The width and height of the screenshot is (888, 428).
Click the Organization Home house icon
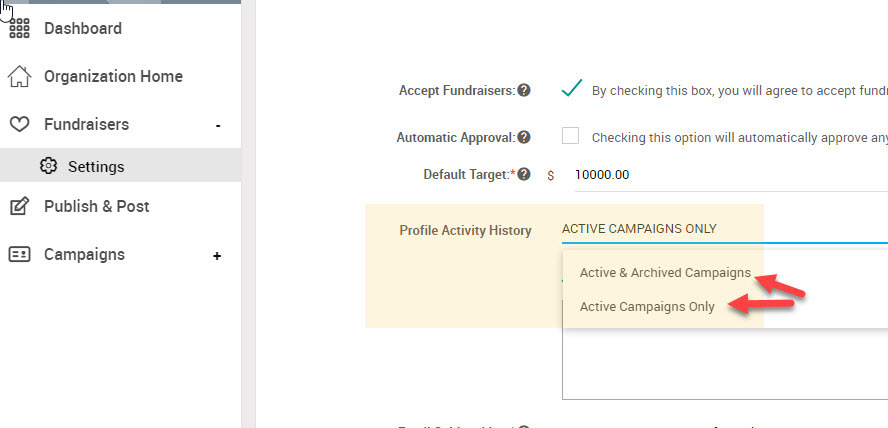click(x=19, y=76)
